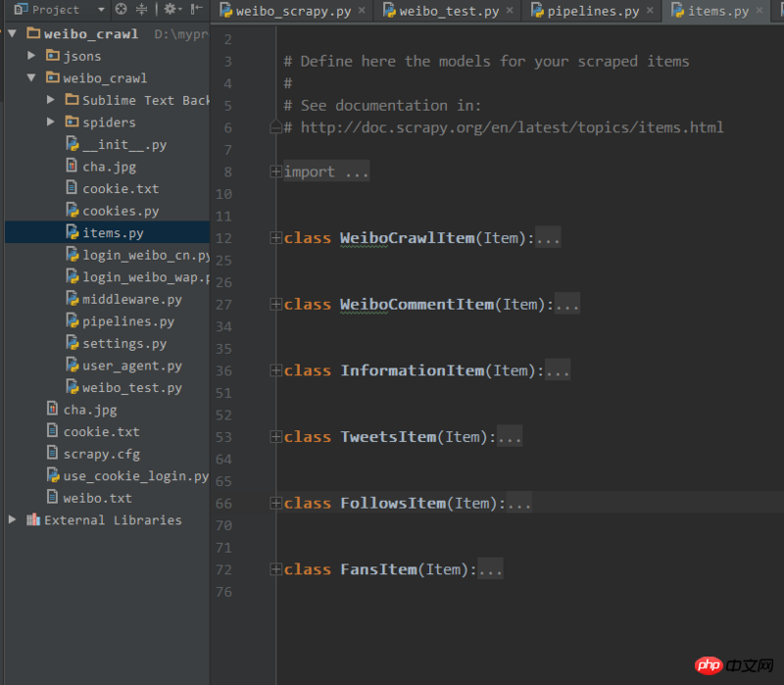
Task: Collapse the weibo_crawl subfolder
Action: point(32,78)
